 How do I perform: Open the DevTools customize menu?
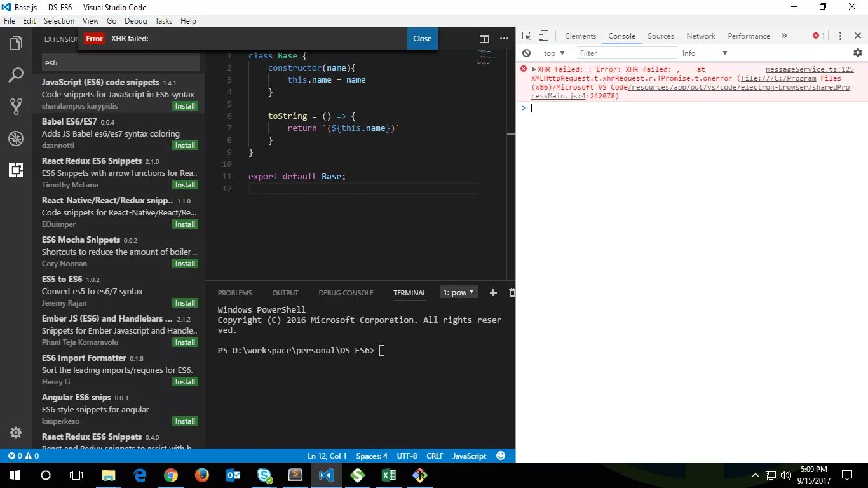tap(840, 36)
